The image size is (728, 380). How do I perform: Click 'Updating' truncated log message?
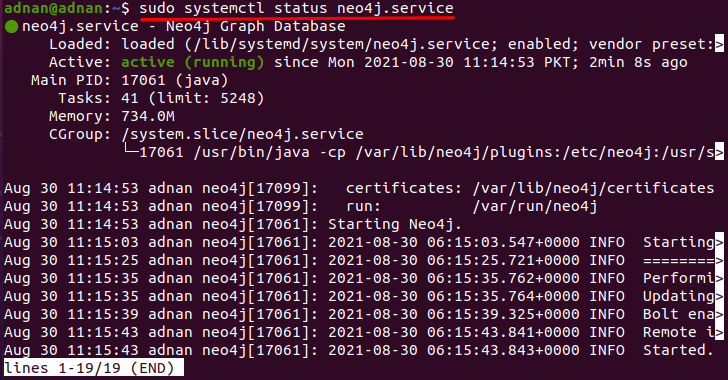[678, 297]
